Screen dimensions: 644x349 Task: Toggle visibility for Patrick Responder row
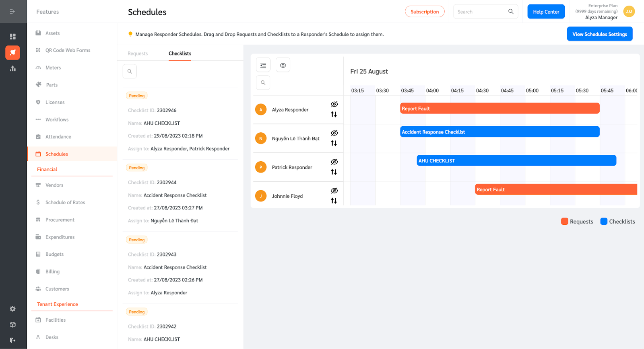pos(334,162)
